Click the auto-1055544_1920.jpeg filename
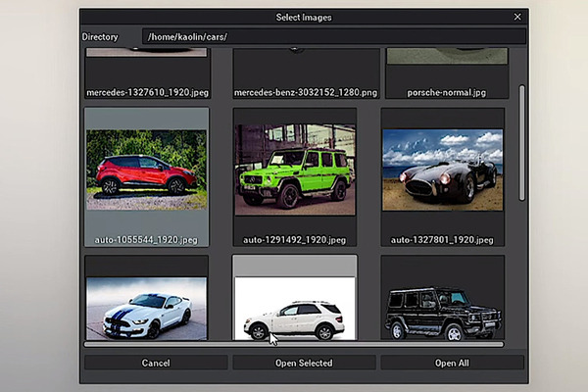Screen dimensions: 588x392 tap(146, 239)
